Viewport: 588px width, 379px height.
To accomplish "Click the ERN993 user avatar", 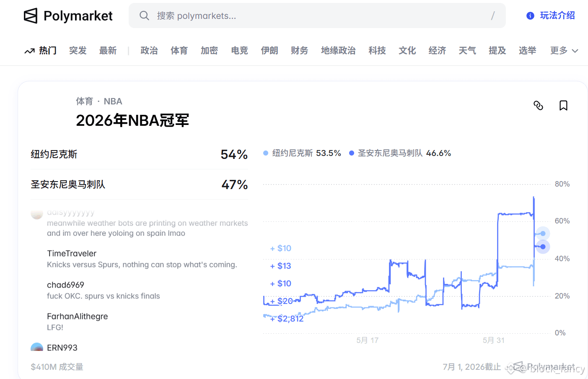I will 37,347.
